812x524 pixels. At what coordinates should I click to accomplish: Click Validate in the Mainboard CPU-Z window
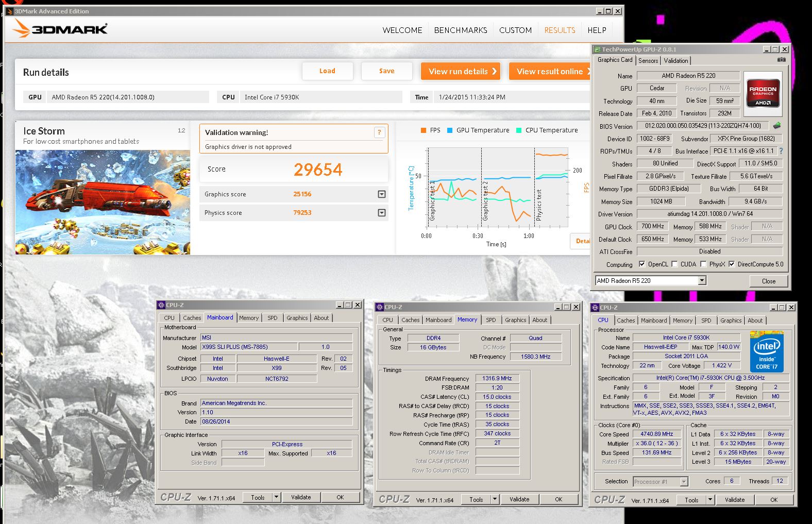coord(301,497)
